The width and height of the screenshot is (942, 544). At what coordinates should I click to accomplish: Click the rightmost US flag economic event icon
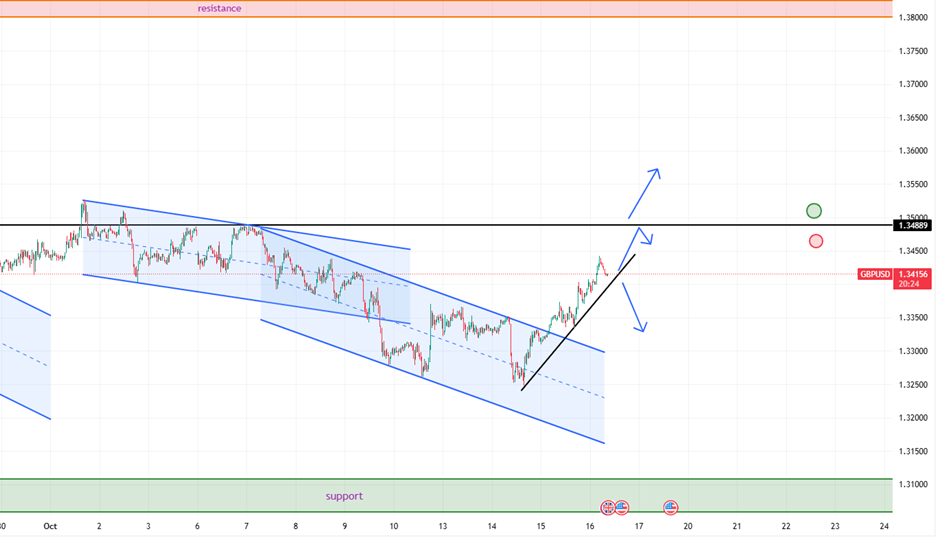(670, 508)
